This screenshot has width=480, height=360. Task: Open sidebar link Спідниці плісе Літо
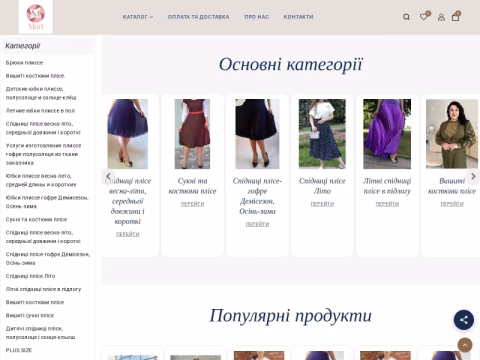[30, 276]
